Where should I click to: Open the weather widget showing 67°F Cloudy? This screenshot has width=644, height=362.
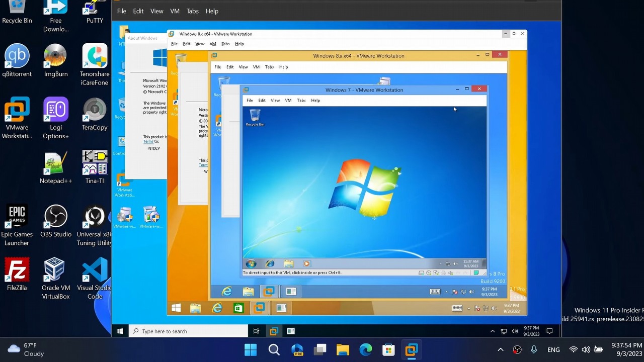point(26,349)
